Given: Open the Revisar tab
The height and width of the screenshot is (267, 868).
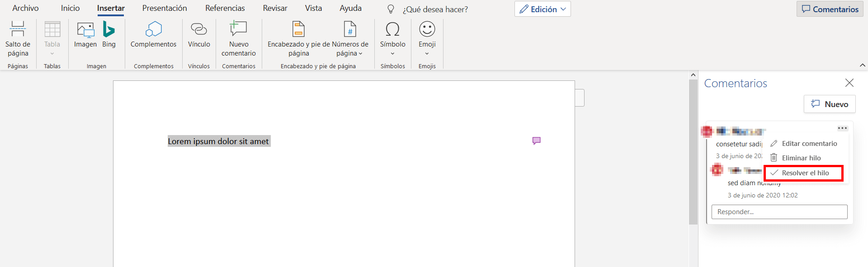Looking at the screenshot, I should (x=275, y=8).
